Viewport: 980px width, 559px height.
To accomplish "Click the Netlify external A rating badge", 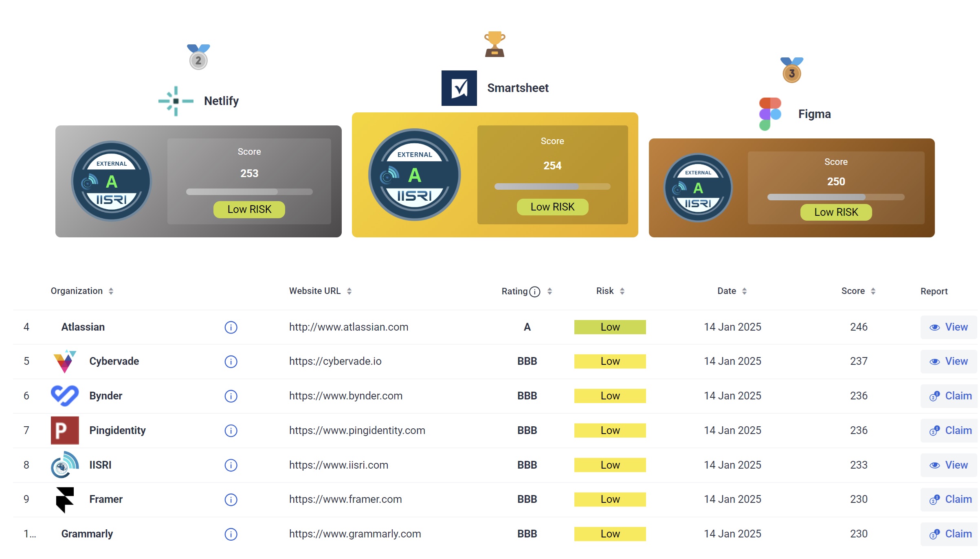I will click(112, 181).
